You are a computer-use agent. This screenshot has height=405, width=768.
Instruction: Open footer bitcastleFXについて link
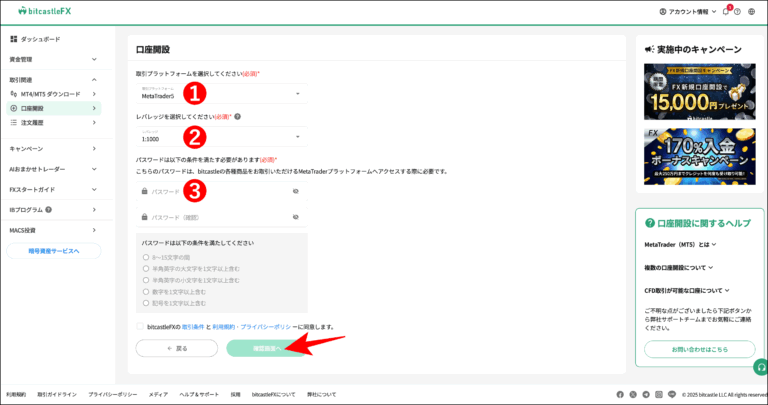click(x=273, y=394)
